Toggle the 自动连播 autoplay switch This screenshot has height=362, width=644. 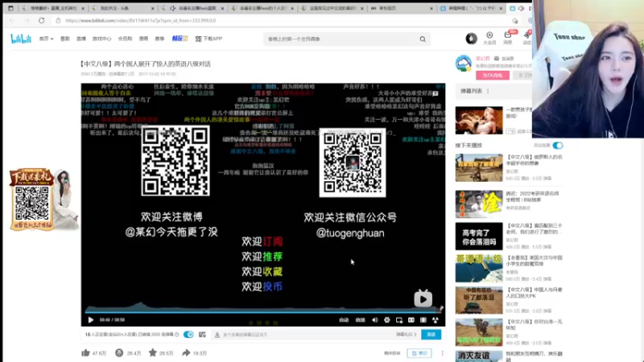(558, 146)
